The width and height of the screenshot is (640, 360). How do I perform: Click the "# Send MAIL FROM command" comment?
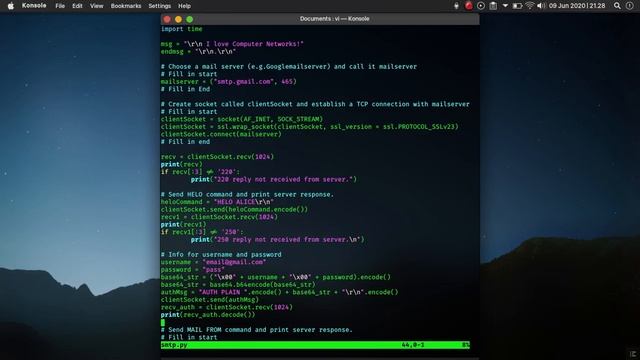tap(256, 330)
